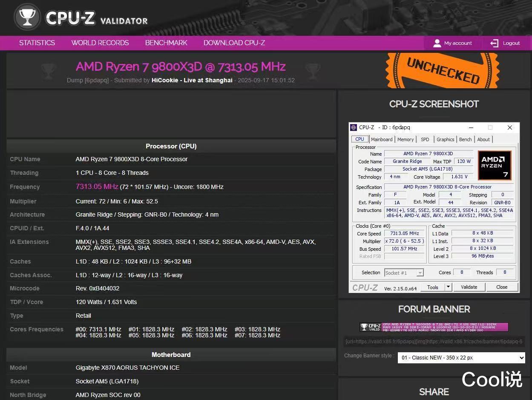Open the My account user icon
This screenshot has height=400, width=532.
point(437,43)
